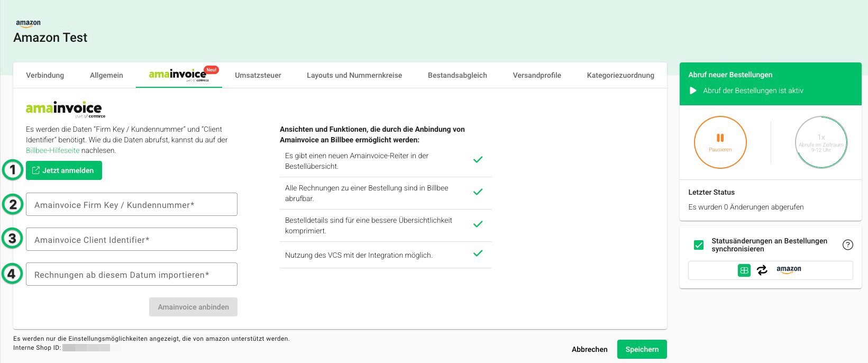Click checkmark beside Alle Rechnungen row
Viewport: 868px width, 363px height.
click(x=478, y=192)
